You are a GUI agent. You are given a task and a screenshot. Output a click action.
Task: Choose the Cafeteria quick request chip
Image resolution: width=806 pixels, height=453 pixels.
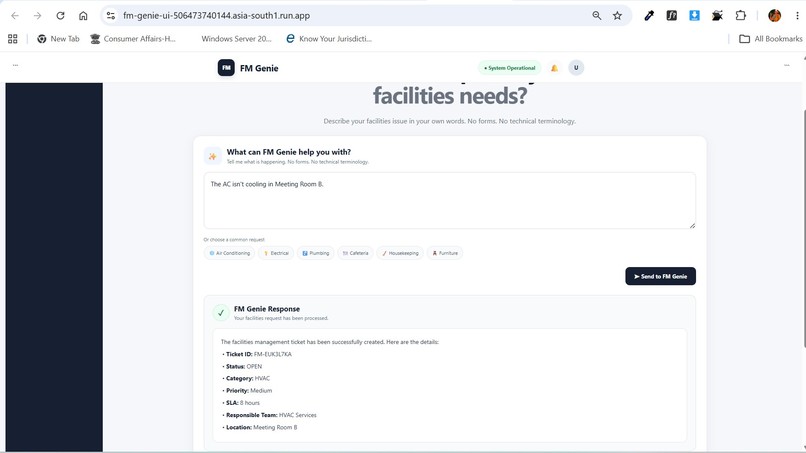pos(355,253)
